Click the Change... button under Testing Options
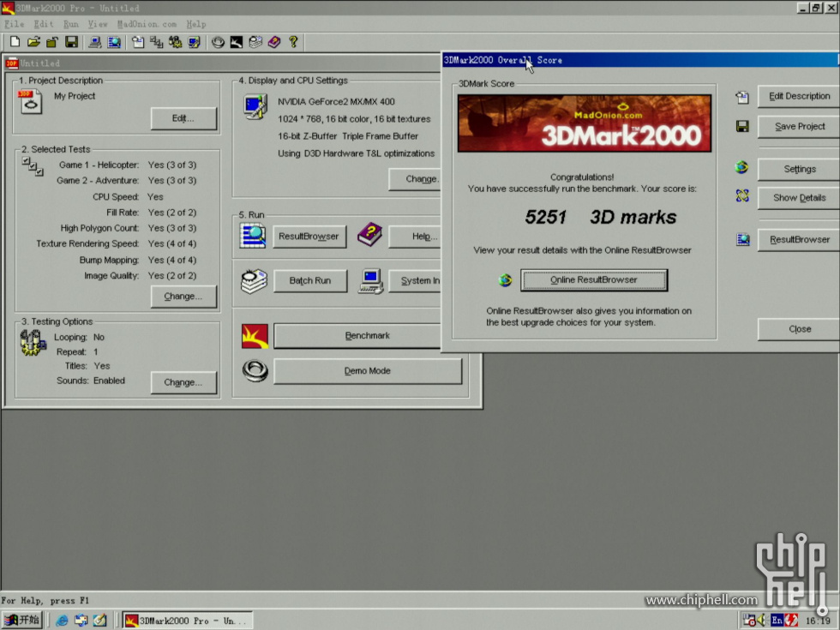The height and width of the screenshot is (630, 840). pos(183,382)
